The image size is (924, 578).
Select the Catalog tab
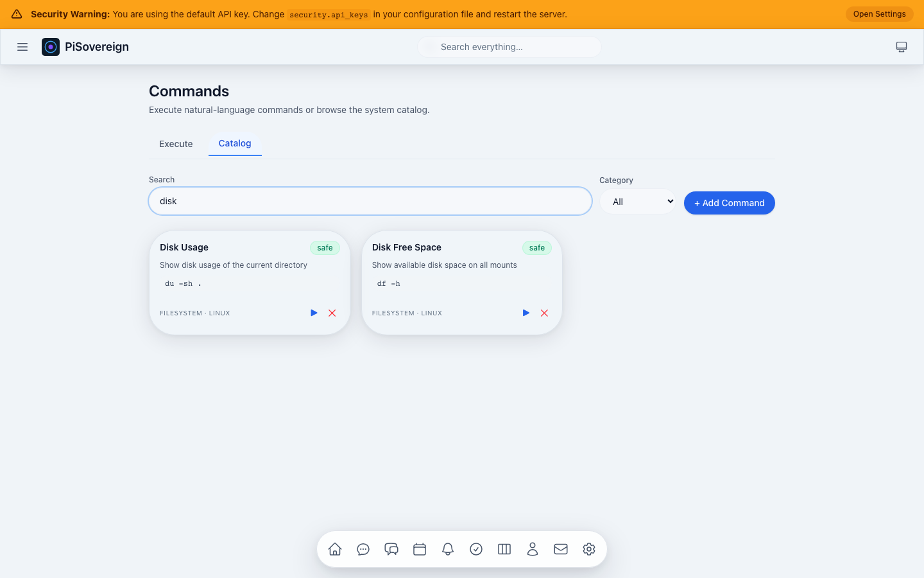click(235, 143)
